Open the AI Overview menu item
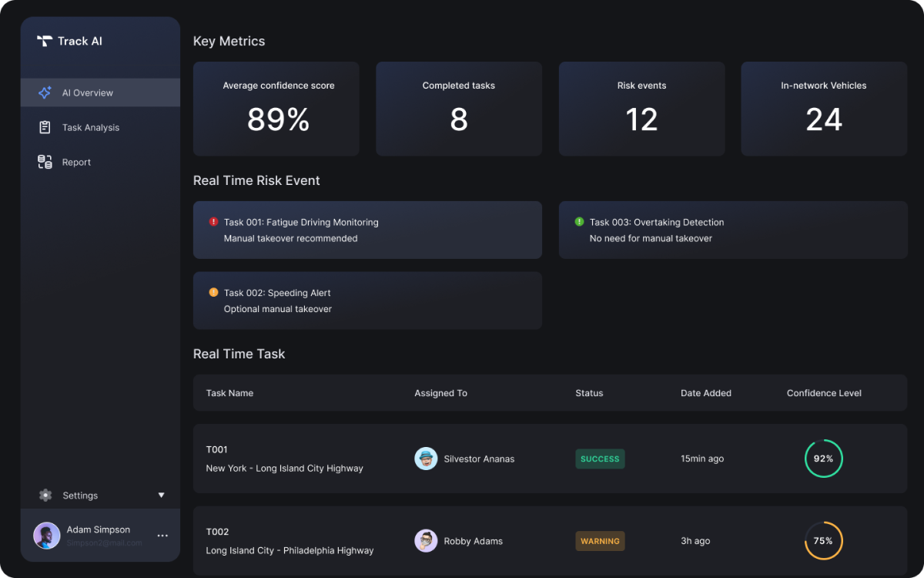 [x=100, y=92]
